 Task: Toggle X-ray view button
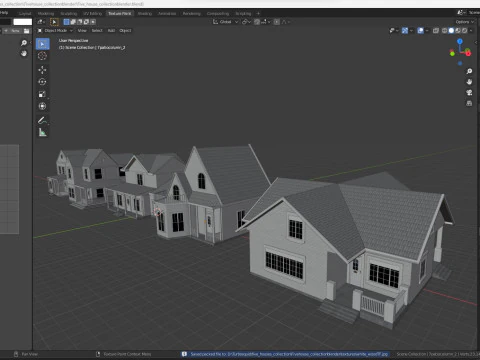click(x=436, y=31)
